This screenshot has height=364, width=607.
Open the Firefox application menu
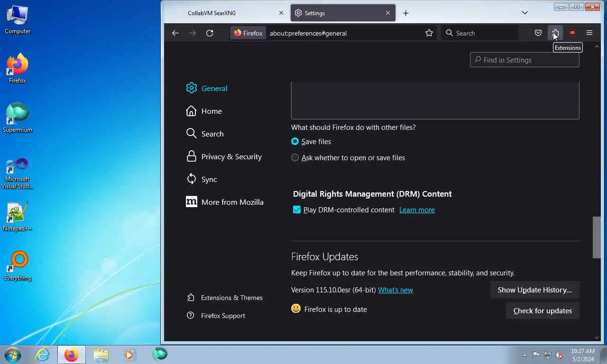[589, 33]
